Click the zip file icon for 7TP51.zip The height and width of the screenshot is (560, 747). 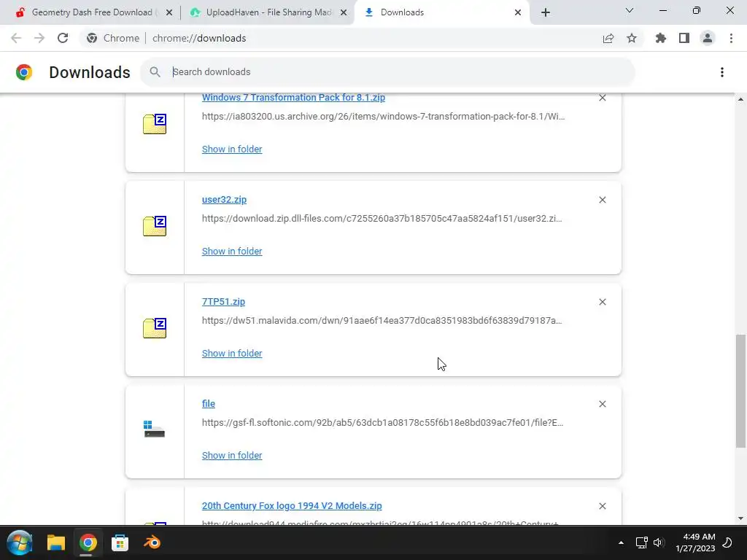(155, 327)
